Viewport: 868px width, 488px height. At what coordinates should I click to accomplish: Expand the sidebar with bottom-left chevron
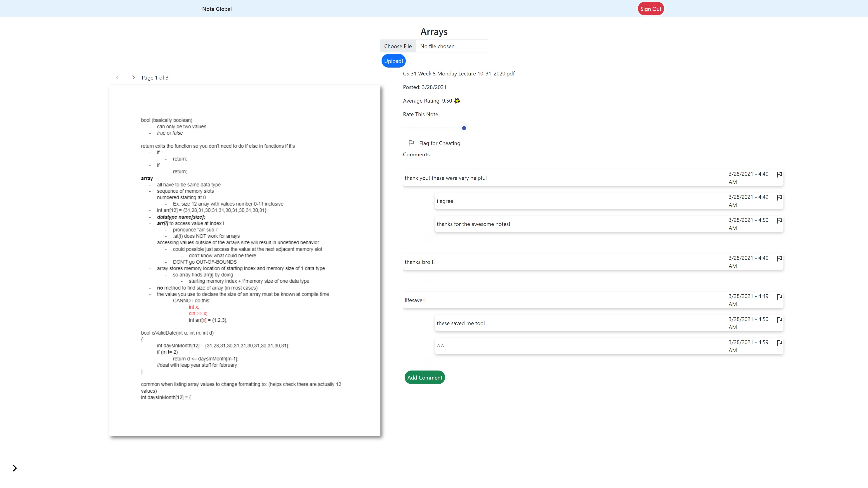pos(14,468)
